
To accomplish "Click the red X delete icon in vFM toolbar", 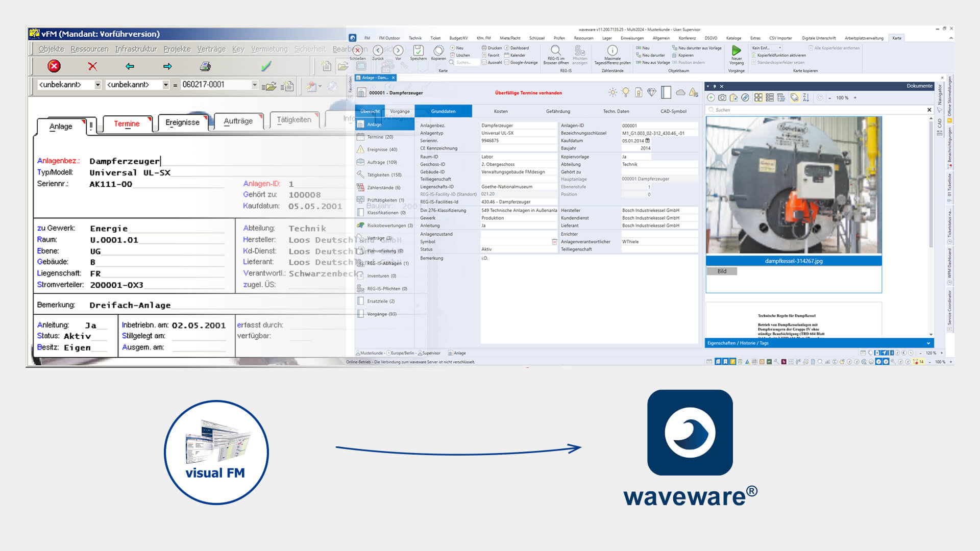I will click(92, 66).
